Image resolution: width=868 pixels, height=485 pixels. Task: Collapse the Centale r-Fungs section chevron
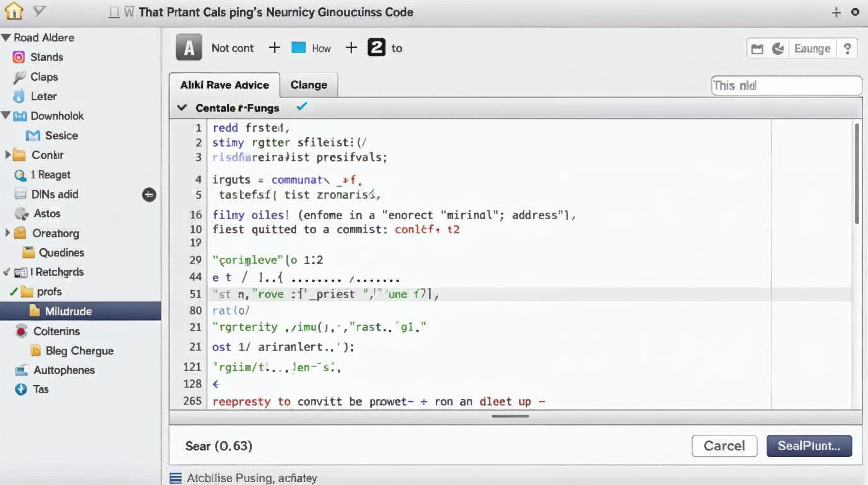[x=182, y=108]
